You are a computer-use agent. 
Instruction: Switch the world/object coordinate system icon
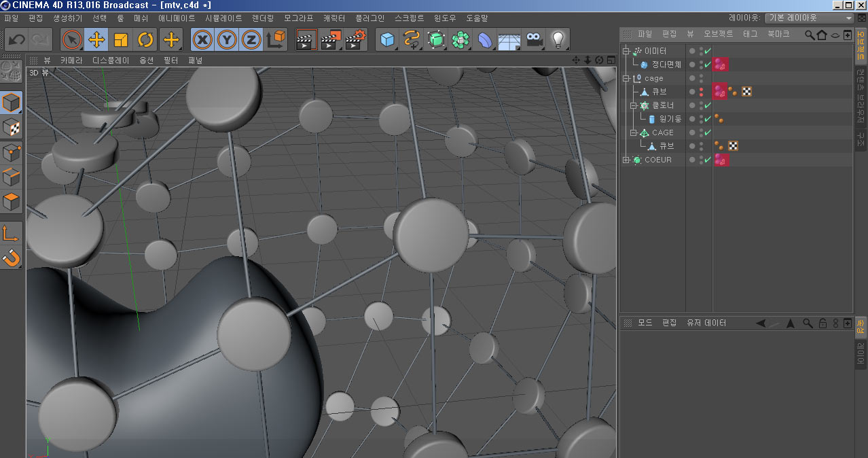coord(275,39)
